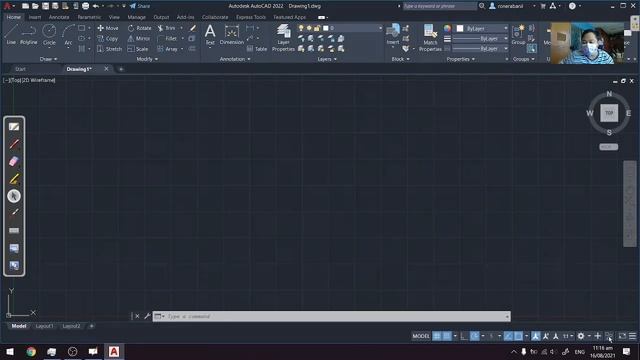Click the Mirror command
Image resolution: width=640 pixels, height=360 pixels.
click(x=139, y=38)
